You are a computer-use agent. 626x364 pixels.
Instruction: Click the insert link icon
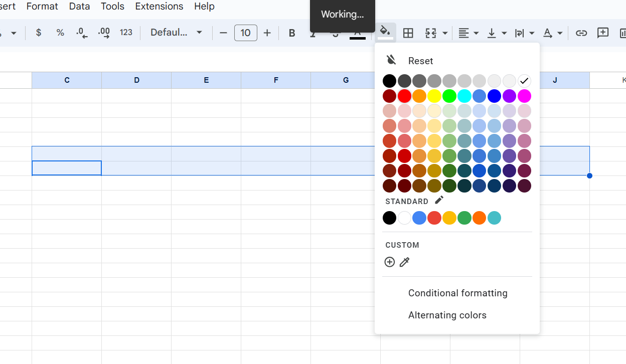click(581, 33)
